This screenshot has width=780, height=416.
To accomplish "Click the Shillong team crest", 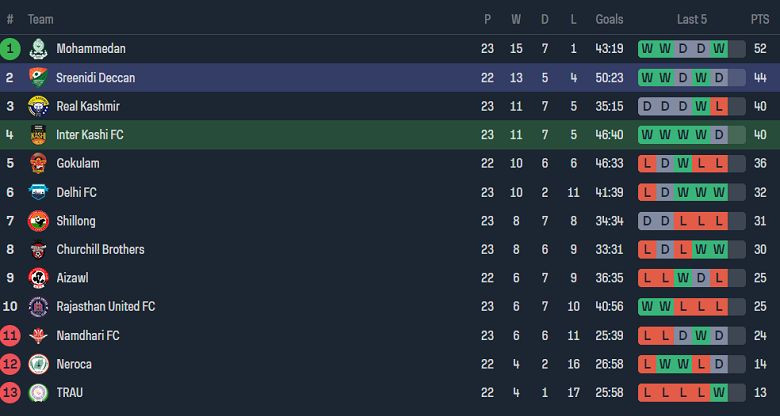I will [x=38, y=221].
